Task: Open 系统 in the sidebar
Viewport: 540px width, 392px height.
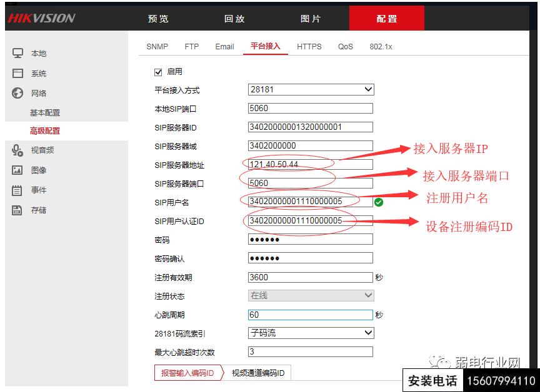Action: (39, 74)
